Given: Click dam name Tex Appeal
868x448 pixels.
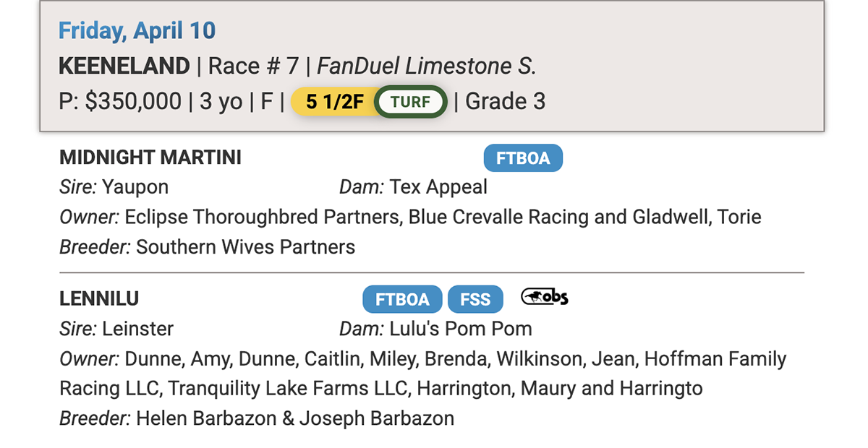Looking at the screenshot, I should point(438,187).
